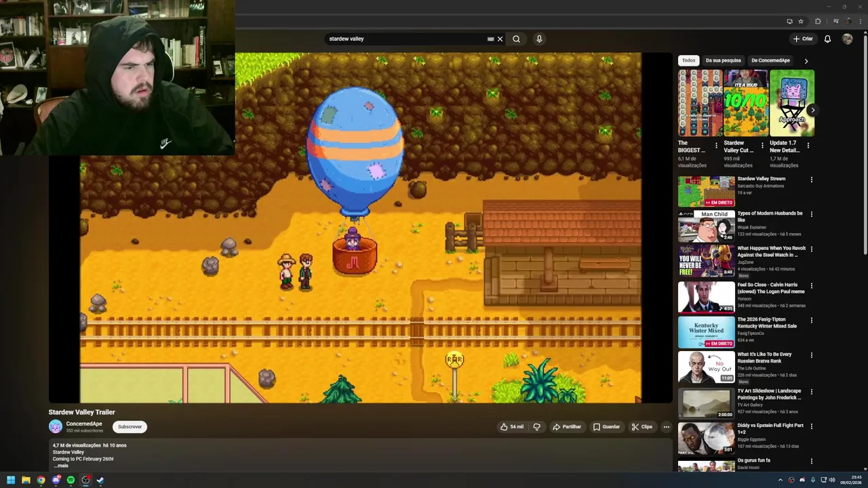Show next shorts with the right arrow

tap(812, 110)
